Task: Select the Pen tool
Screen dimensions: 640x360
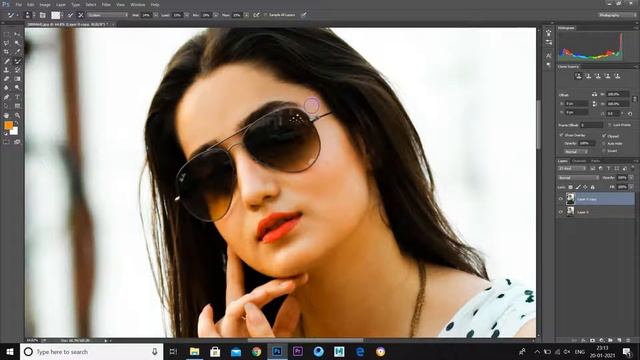Action: click(x=7, y=97)
